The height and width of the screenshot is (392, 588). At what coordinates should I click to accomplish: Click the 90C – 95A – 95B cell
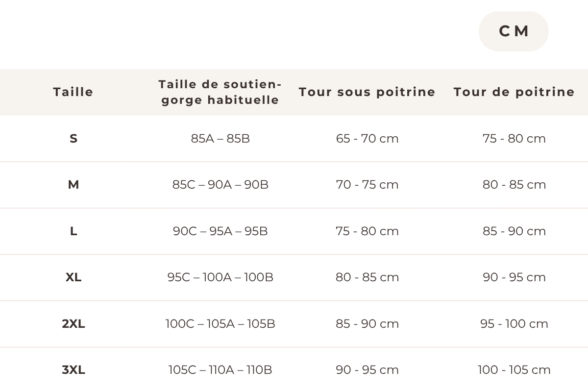[220, 231]
